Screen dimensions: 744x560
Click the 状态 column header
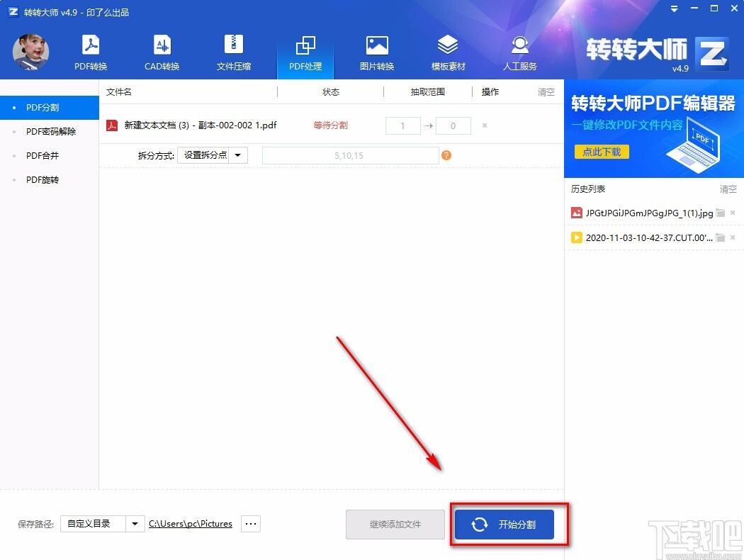[331, 92]
